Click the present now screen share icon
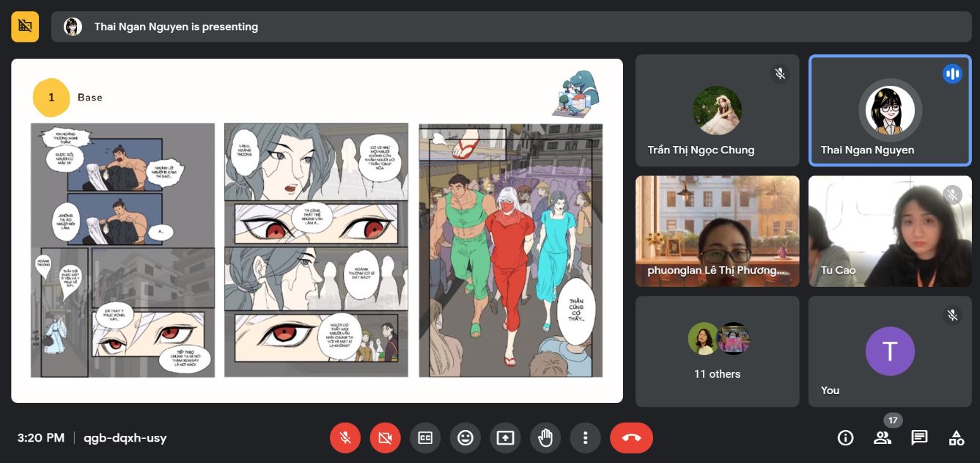Screen dimensions: 980x463 pyautogui.click(x=505, y=438)
